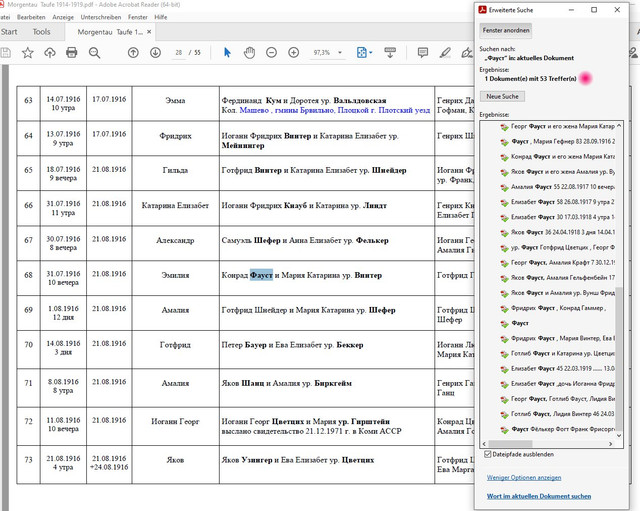
Task: Switch to the Start tab
Action: coord(9,32)
